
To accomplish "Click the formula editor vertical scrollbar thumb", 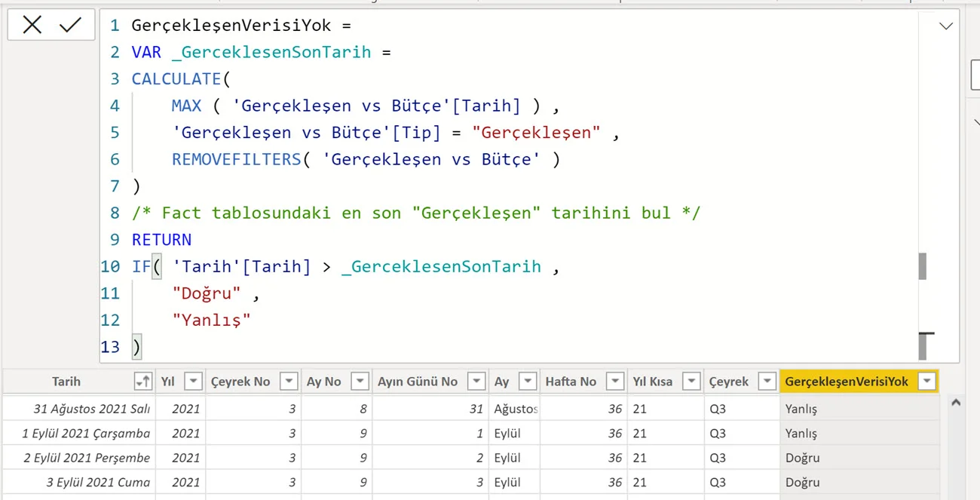I will point(922,266).
